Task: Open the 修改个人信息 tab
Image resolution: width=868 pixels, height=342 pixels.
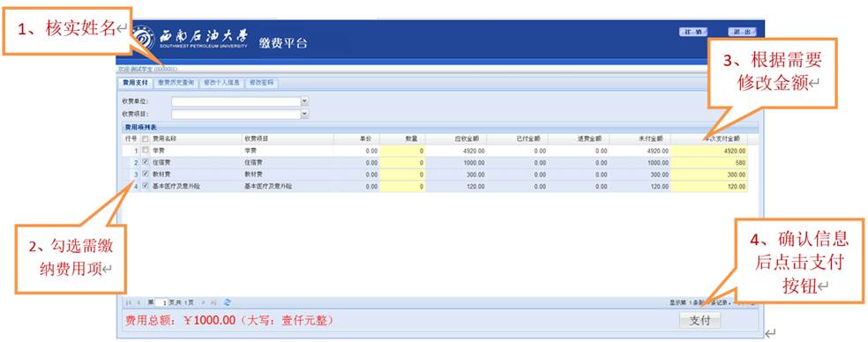Action: [221, 83]
